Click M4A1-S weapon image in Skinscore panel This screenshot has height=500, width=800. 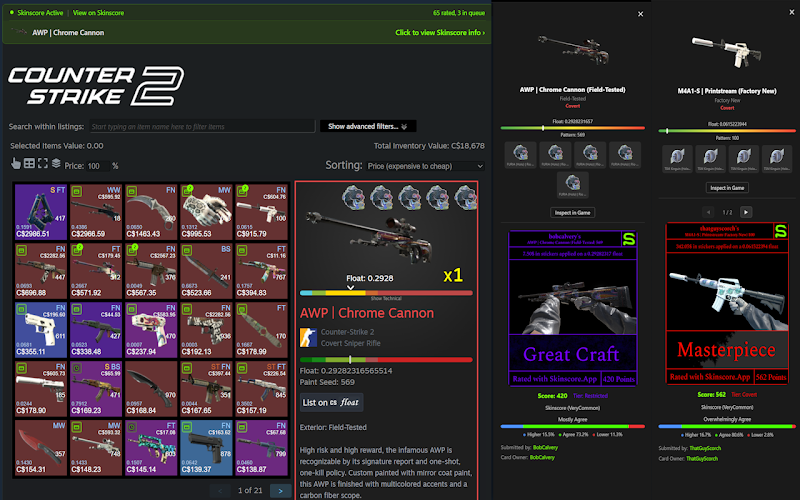[x=727, y=51]
